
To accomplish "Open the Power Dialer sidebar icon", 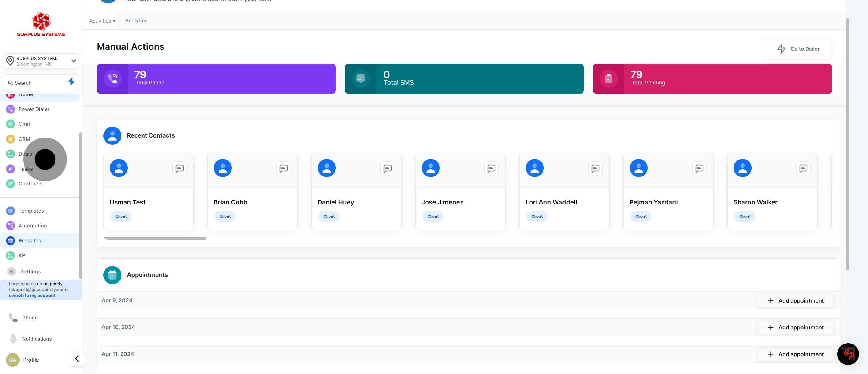I will [11, 109].
